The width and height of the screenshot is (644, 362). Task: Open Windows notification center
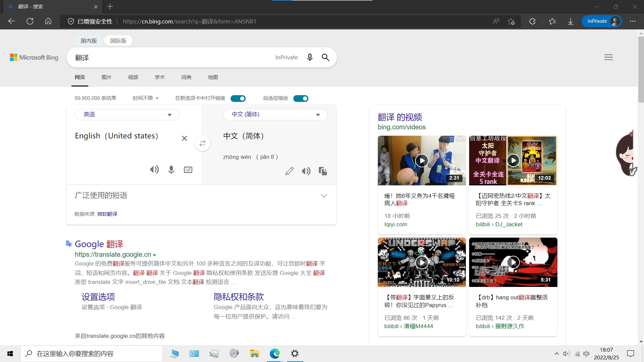[x=631, y=354]
